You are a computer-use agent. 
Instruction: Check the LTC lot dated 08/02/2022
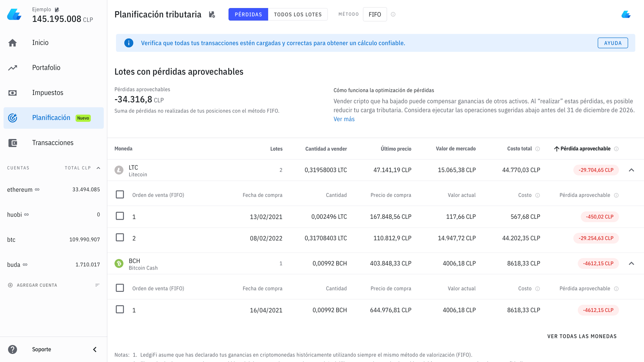click(x=120, y=237)
